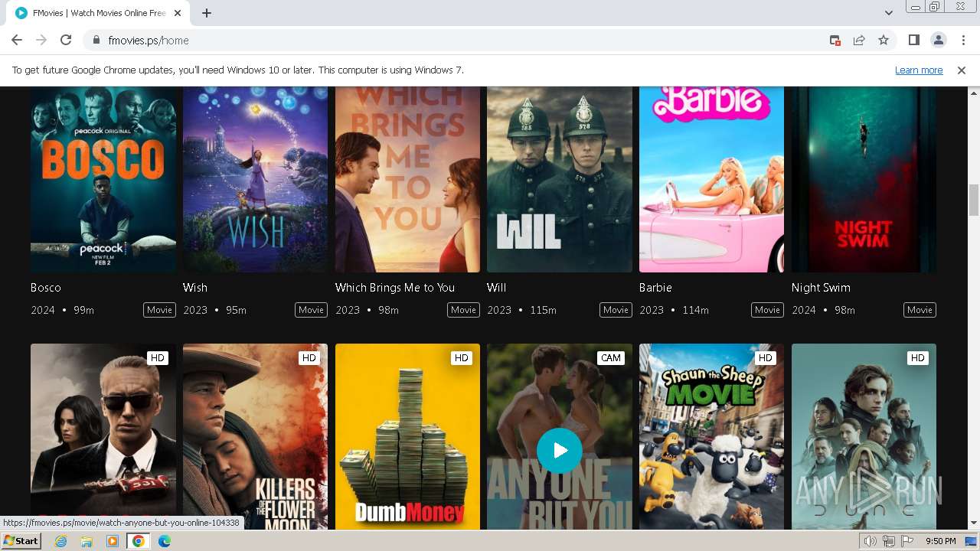This screenshot has height=551, width=980.
Task: Open the Will movie poster
Action: tap(560, 179)
